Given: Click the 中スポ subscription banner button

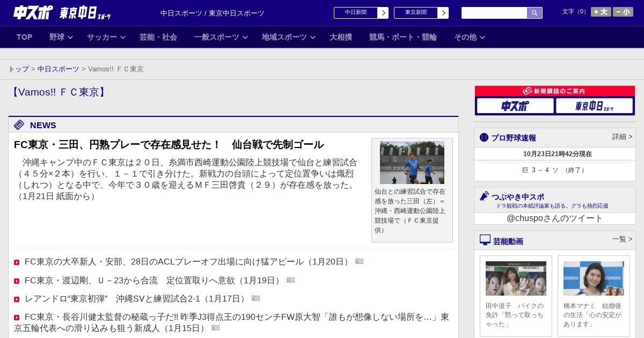Looking at the screenshot, I should (x=515, y=106).
